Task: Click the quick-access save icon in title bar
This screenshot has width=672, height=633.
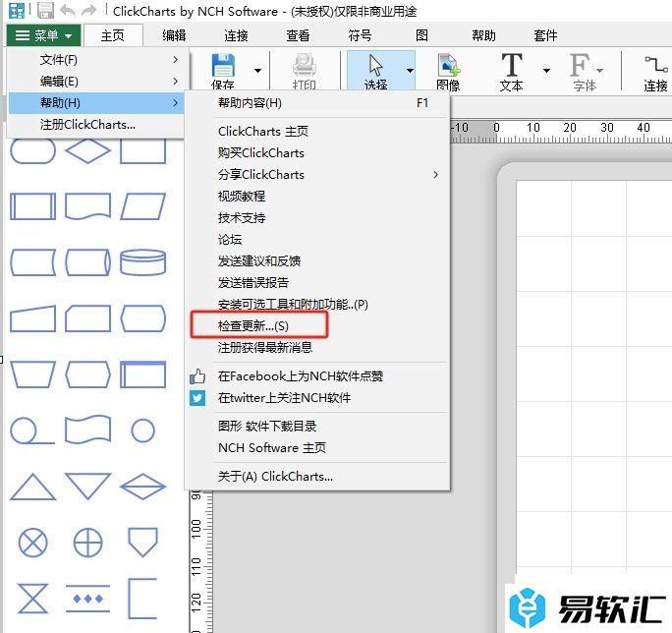Action: [45, 10]
